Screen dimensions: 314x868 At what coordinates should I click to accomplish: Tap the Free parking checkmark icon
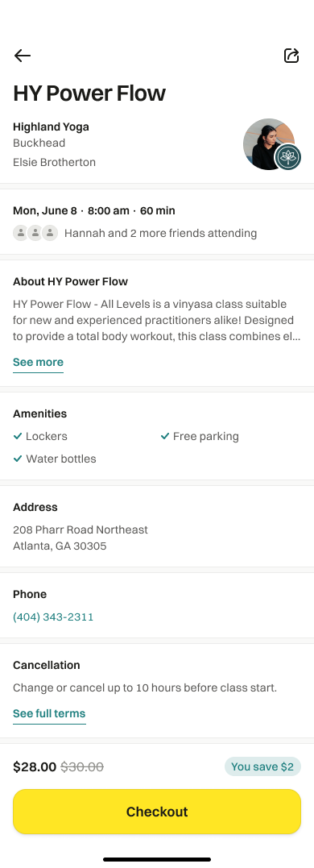[x=165, y=436]
